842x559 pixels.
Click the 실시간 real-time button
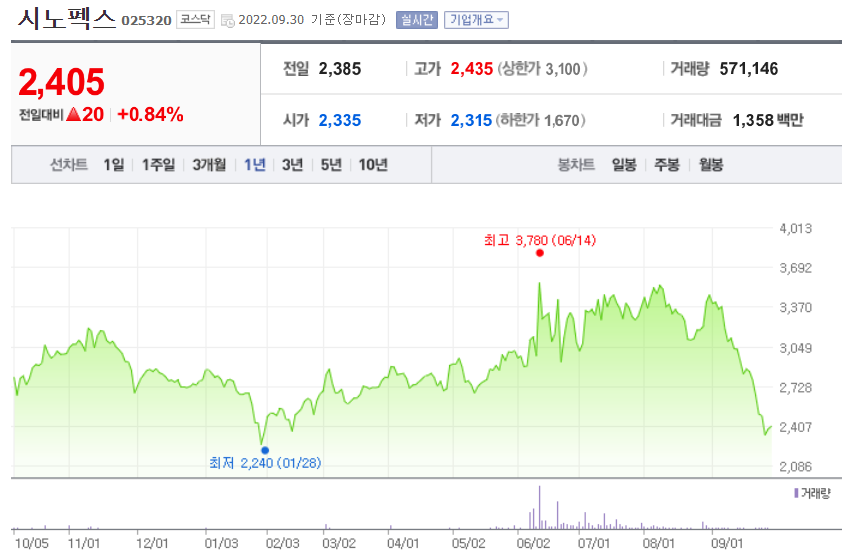(x=417, y=20)
